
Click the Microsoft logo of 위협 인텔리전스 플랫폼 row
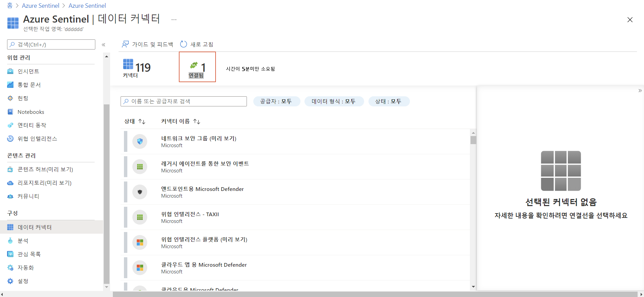(x=140, y=242)
